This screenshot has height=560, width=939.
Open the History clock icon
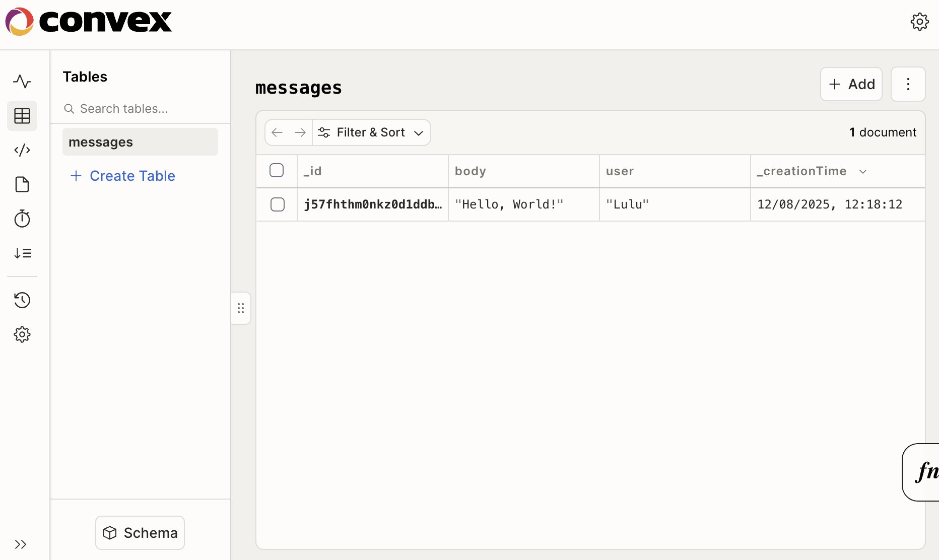22,300
